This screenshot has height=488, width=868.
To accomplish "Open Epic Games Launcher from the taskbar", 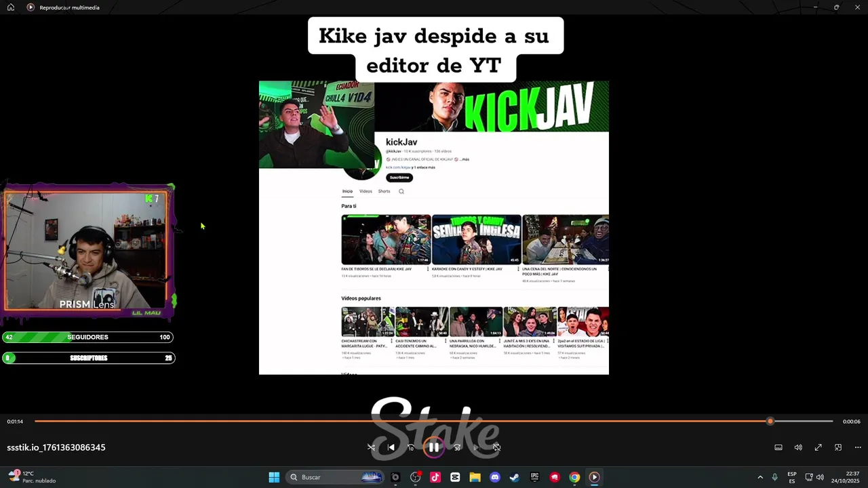I will [x=534, y=477].
